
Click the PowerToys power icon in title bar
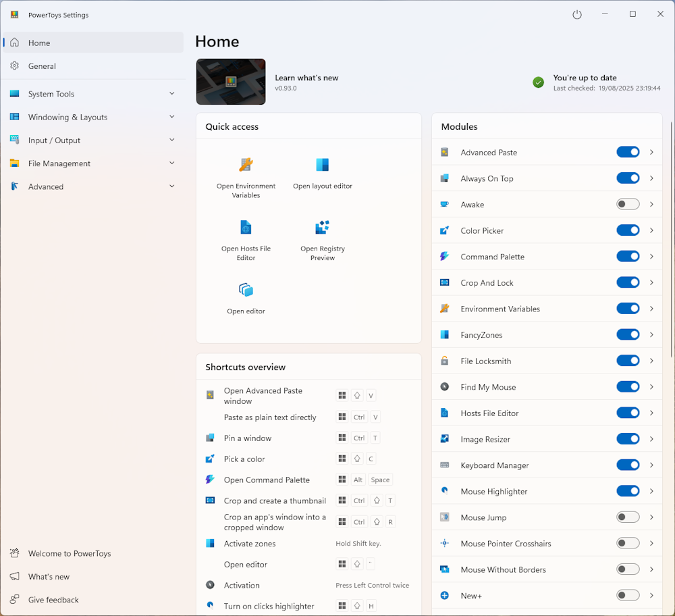[x=577, y=15]
